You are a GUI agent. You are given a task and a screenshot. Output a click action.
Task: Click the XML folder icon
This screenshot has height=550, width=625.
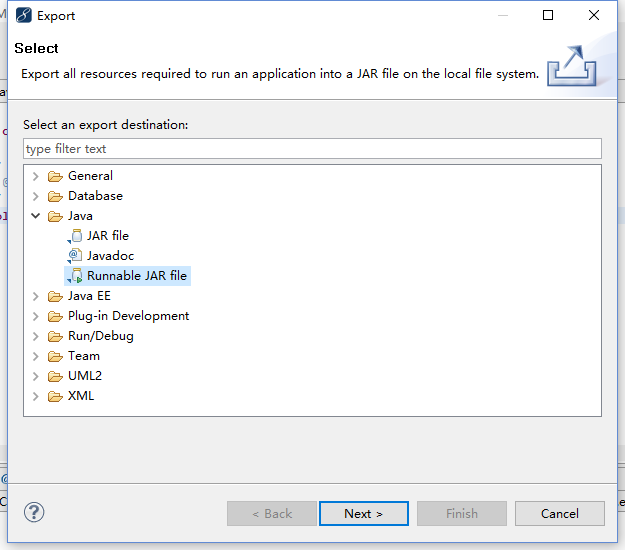[x=55, y=396]
